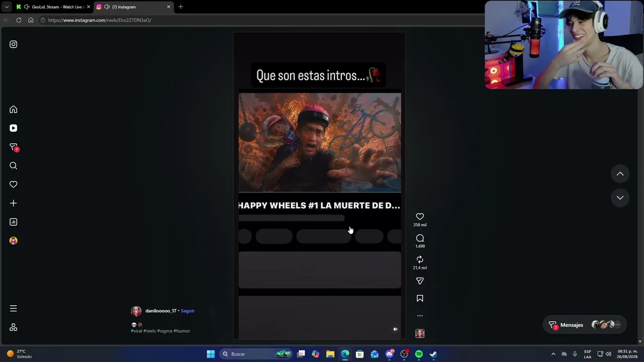Mute the reel's audio

point(395,329)
